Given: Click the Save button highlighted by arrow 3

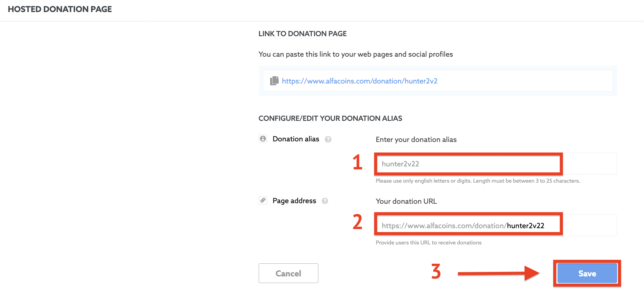Looking at the screenshot, I should pos(587,273).
